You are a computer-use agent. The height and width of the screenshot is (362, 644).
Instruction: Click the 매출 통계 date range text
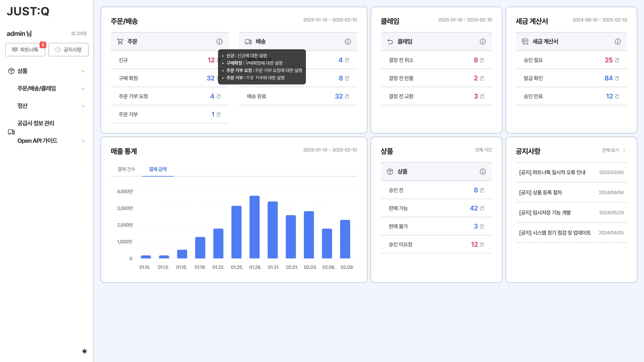click(330, 150)
